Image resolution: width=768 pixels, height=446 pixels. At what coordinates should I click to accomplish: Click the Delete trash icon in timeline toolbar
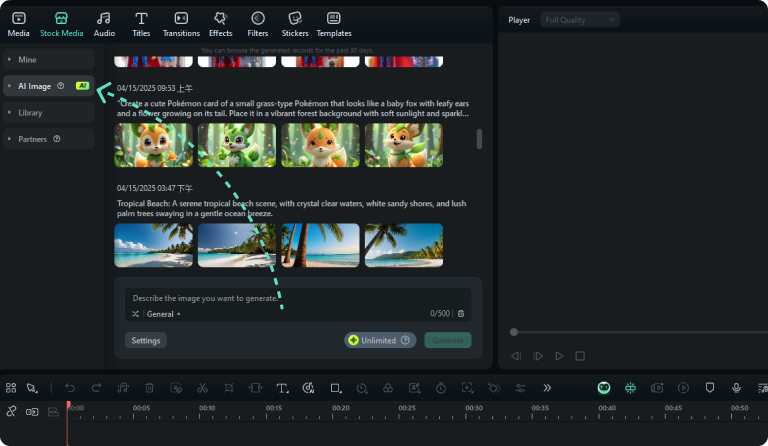pos(149,388)
